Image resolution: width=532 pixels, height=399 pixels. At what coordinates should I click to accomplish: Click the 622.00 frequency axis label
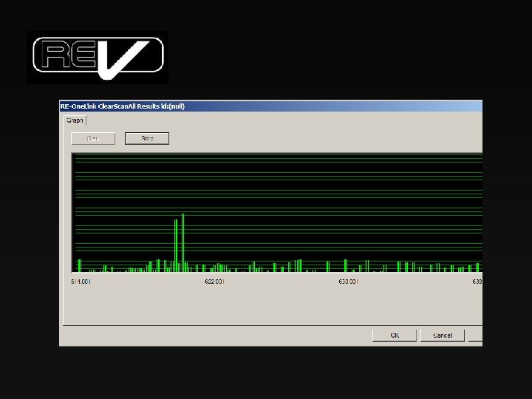pyautogui.click(x=214, y=282)
